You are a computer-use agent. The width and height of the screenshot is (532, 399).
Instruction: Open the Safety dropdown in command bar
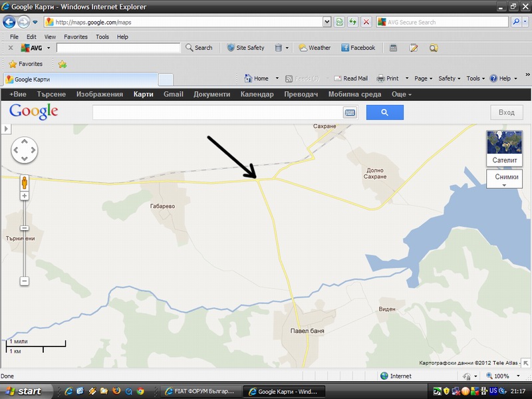coord(450,78)
